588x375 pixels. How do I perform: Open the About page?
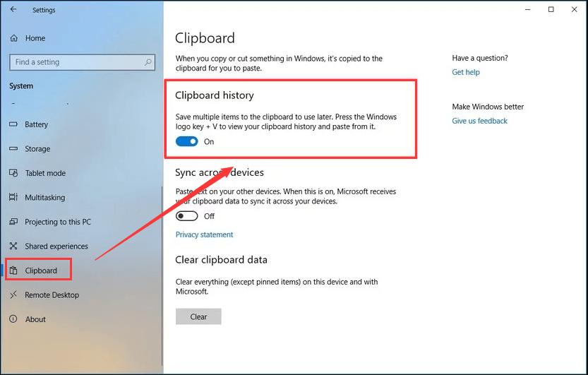click(x=35, y=319)
